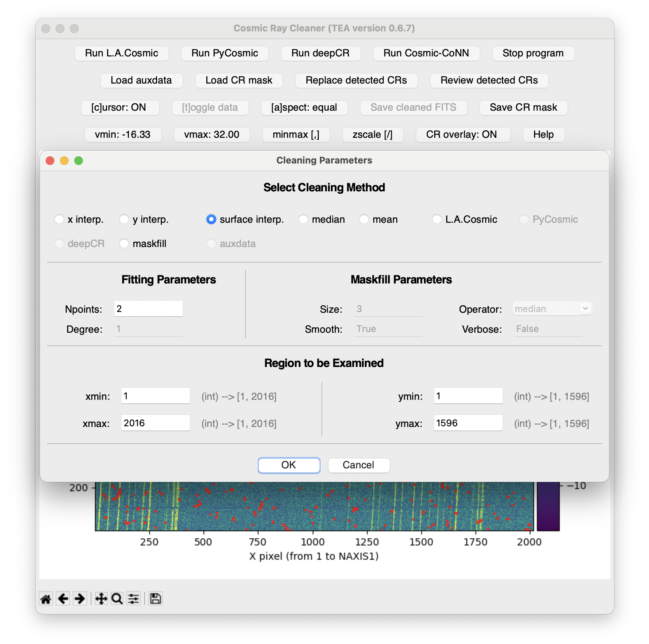Choose the median cleaning method
The height and width of the screenshot is (644, 649).
303,219
